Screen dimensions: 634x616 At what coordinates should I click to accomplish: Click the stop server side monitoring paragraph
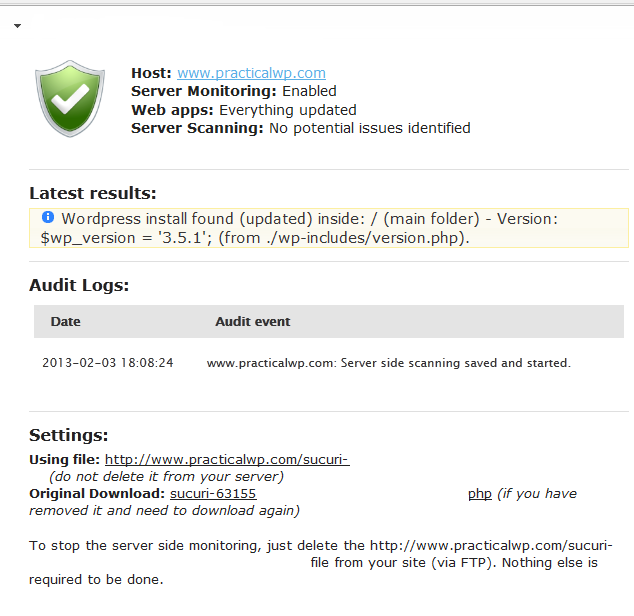click(321, 563)
